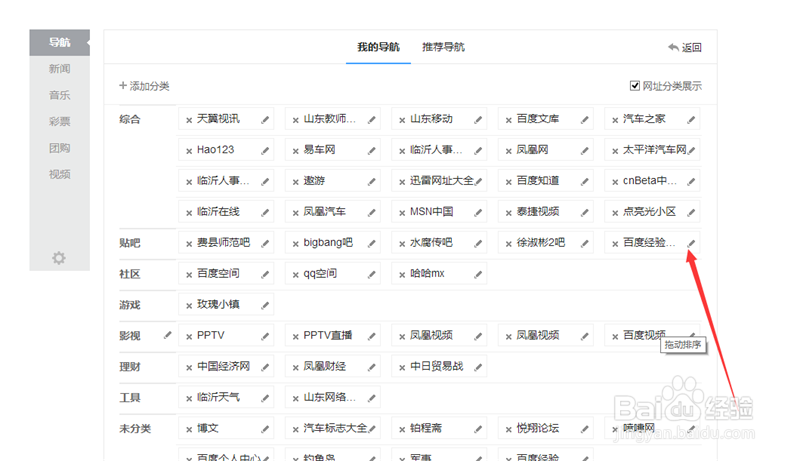Image resolution: width=800 pixels, height=461 pixels.
Task: Edit the 影视 category name with its pencil
Action: pos(167,335)
